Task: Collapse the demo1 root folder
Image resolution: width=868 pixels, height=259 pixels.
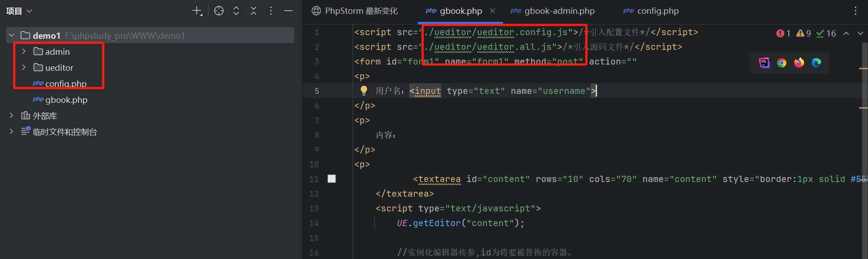Action: pyautogui.click(x=12, y=36)
